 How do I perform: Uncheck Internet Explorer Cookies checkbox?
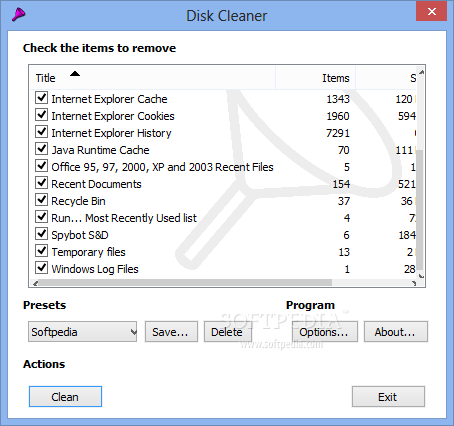41,115
